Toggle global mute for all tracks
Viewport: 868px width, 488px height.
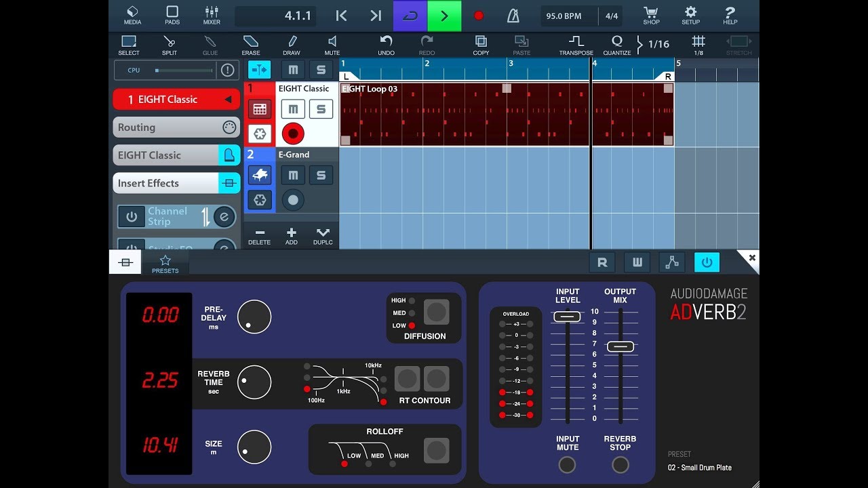(x=293, y=70)
